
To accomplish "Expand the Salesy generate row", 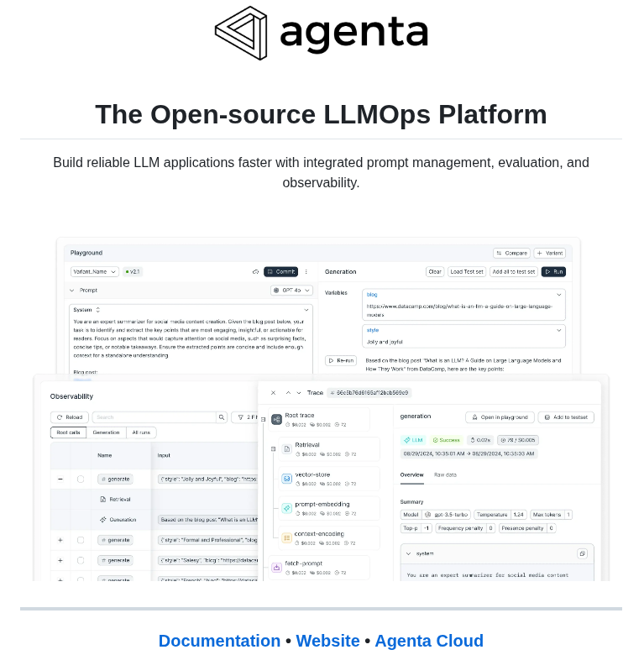I will coord(60,560).
